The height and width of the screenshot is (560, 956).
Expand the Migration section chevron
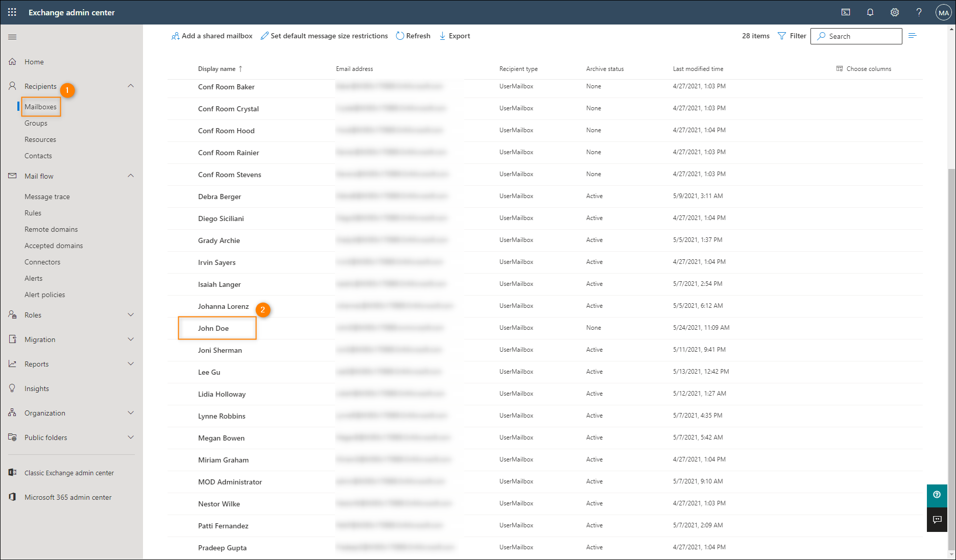[131, 339]
